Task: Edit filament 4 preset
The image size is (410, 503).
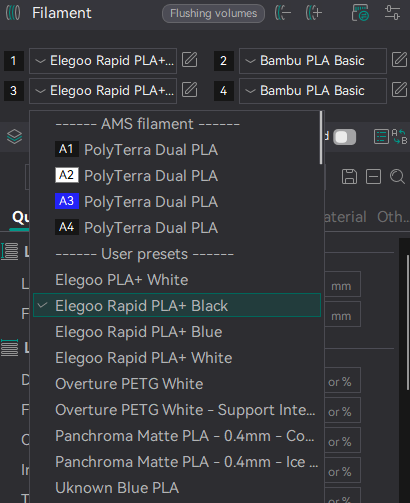Action: [x=399, y=90]
